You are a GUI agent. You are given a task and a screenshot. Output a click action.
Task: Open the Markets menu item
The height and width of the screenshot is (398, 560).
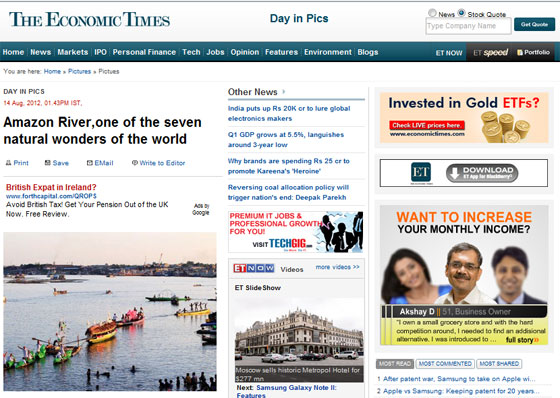73,52
